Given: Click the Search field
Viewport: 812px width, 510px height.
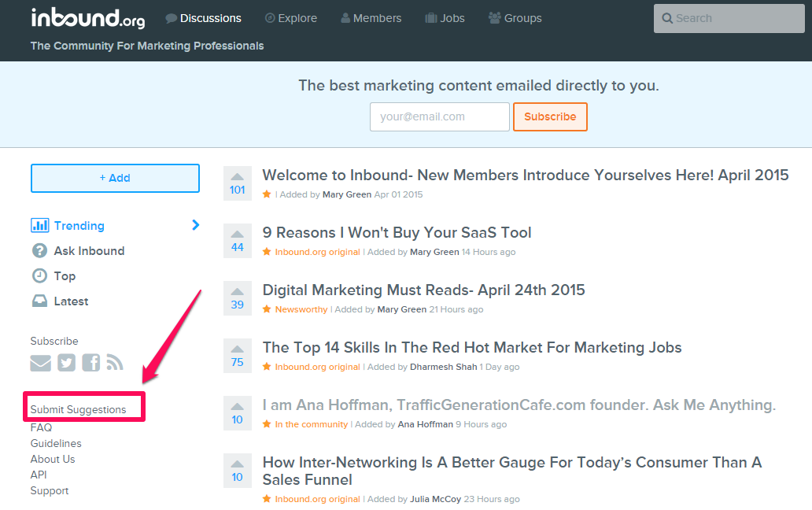Looking at the screenshot, I should click(x=729, y=19).
